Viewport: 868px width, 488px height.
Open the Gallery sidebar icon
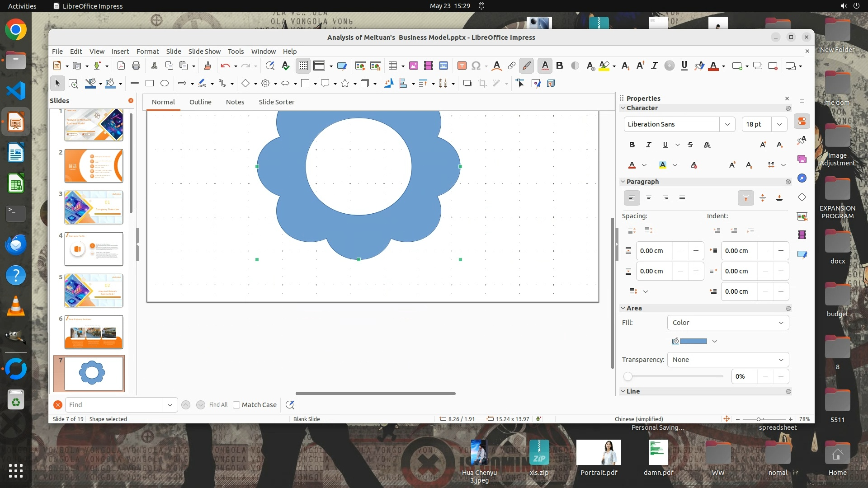click(x=802, y=159)
